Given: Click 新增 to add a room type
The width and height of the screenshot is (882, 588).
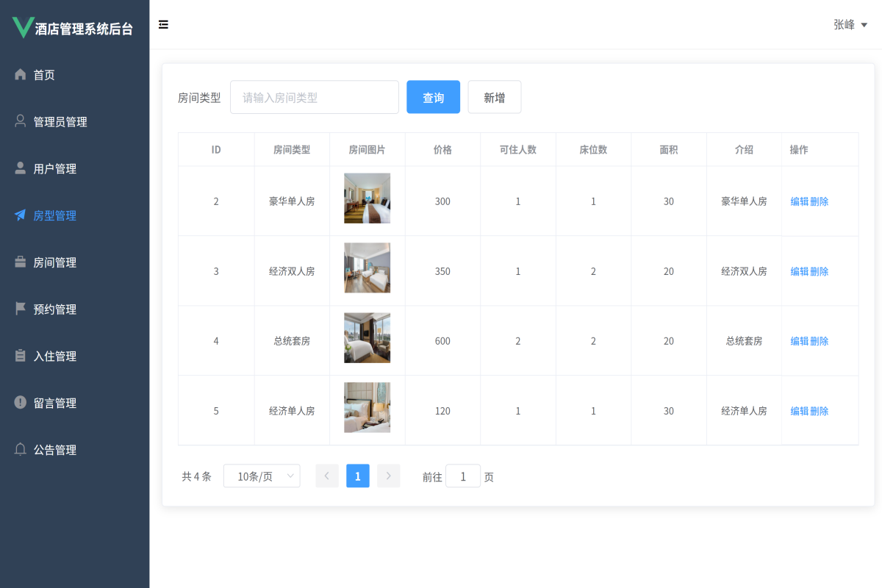Looking at the screenshot, I should (x=494, y=96).
